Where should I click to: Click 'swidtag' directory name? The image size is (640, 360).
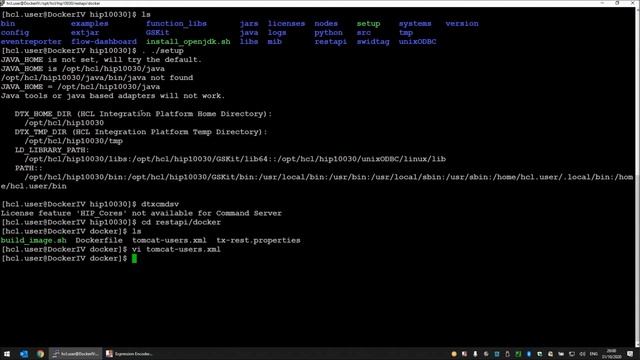(x=373, y=42)
